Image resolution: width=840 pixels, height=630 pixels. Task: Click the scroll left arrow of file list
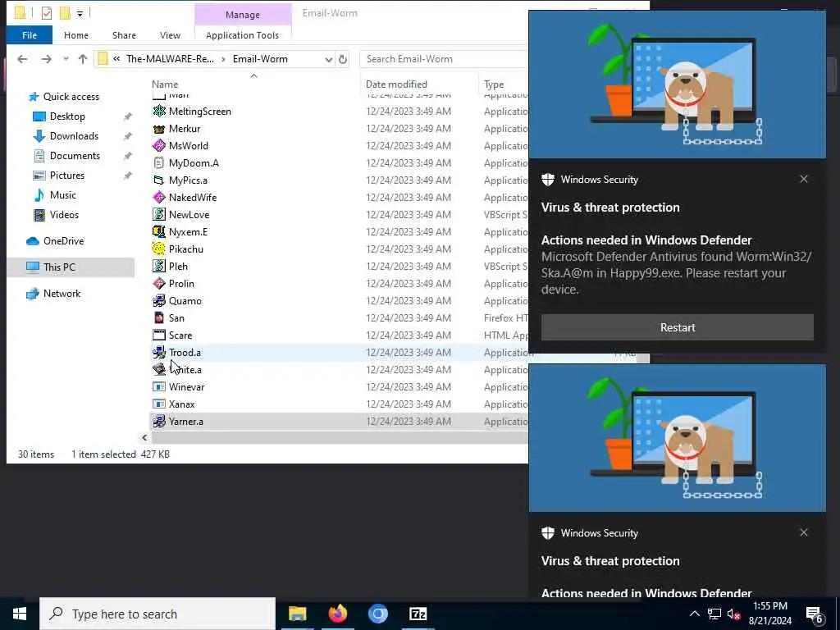coord(144,438)
